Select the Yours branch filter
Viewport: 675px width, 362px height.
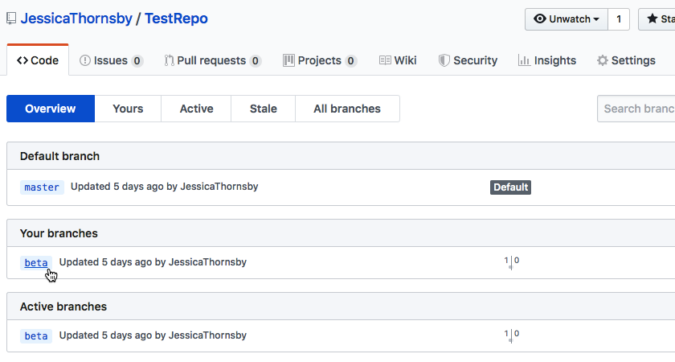[128, 108]
